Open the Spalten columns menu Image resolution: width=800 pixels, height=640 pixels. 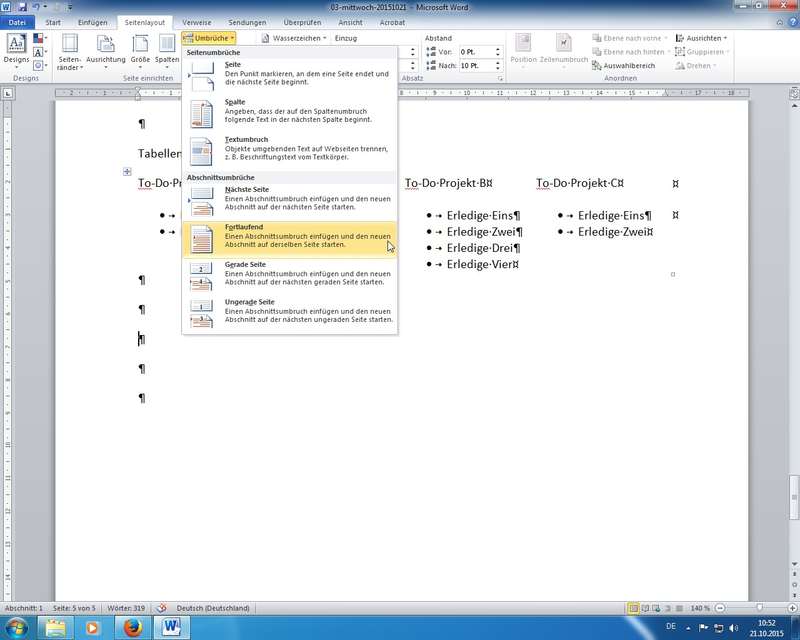[x=167, y=52]
